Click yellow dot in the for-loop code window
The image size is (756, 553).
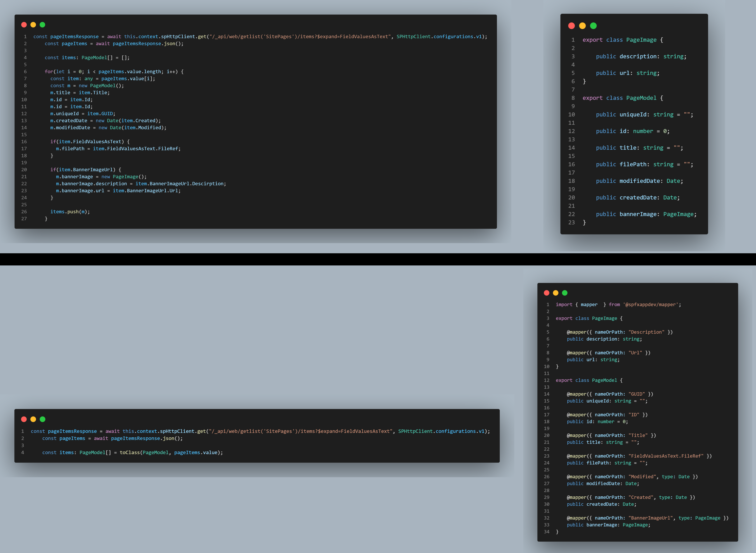click(33, 25)
